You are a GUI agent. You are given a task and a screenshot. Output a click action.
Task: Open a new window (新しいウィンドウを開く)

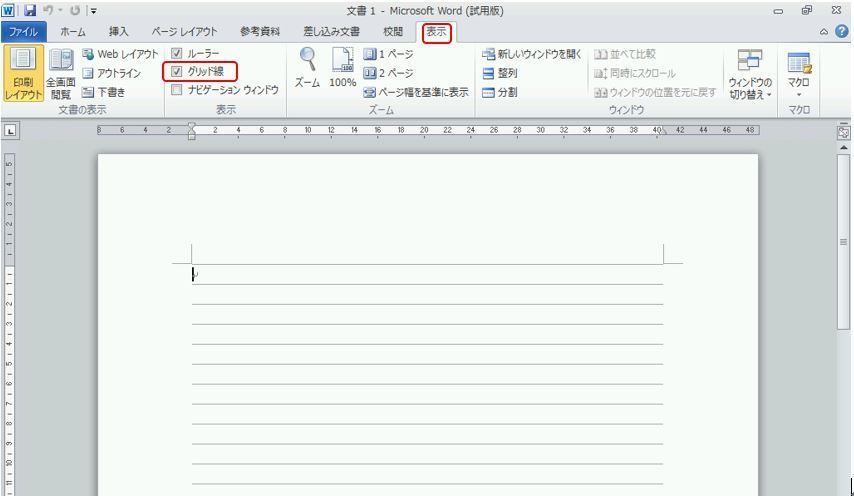click(532, 54)
